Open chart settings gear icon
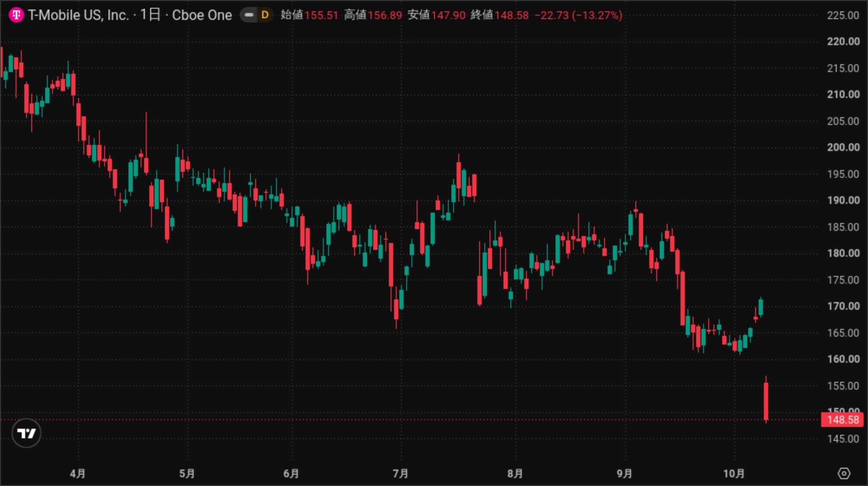This screenshot has height=486, width=868. pyautogui.click(x=844, y=473)
